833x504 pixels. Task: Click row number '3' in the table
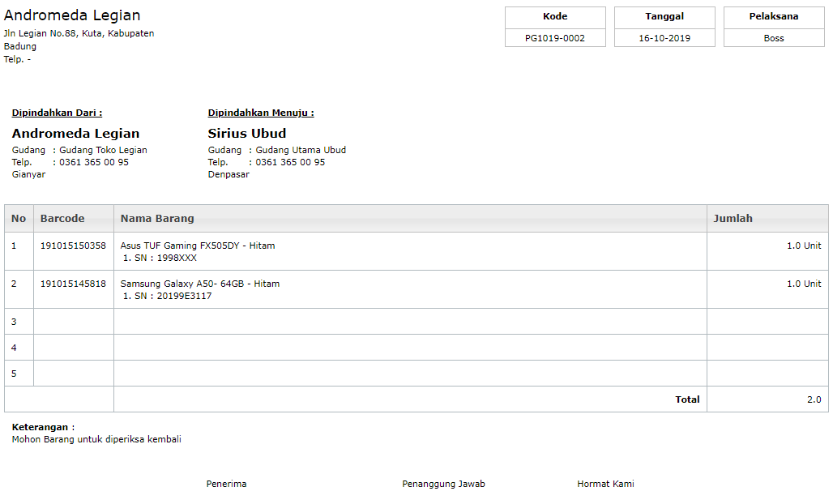[x=14, y=322]
